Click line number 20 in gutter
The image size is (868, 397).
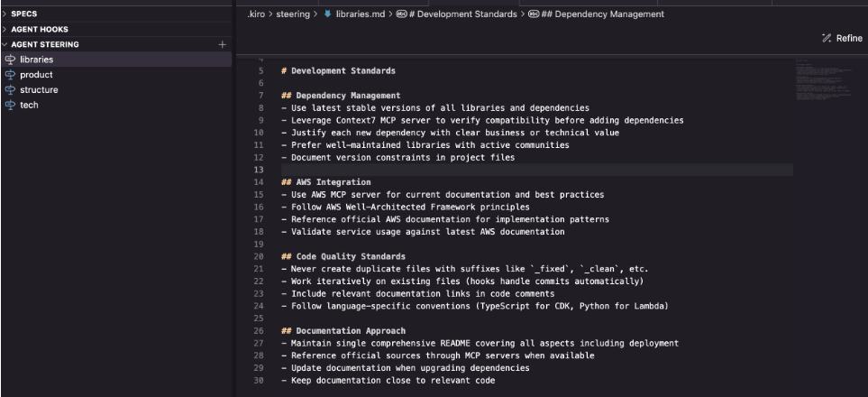[x=259, y=256]
